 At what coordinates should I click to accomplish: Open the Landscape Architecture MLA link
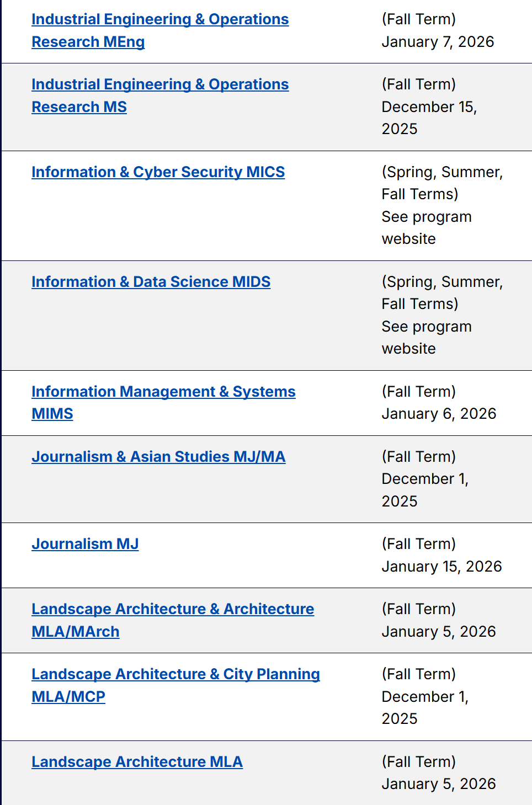pyautogui.click(x=137, y=762)
